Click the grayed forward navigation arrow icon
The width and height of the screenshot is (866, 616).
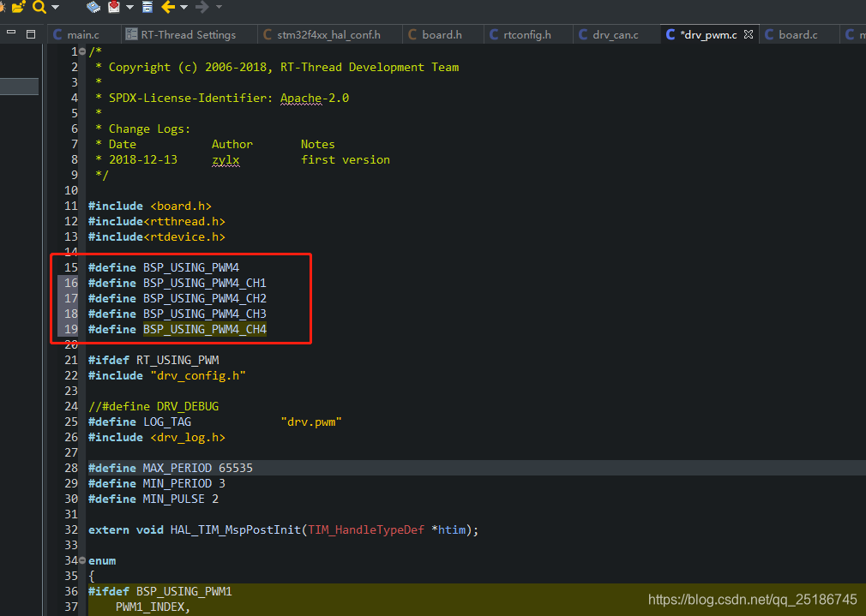pyautogui.click(x=202, y=7)
